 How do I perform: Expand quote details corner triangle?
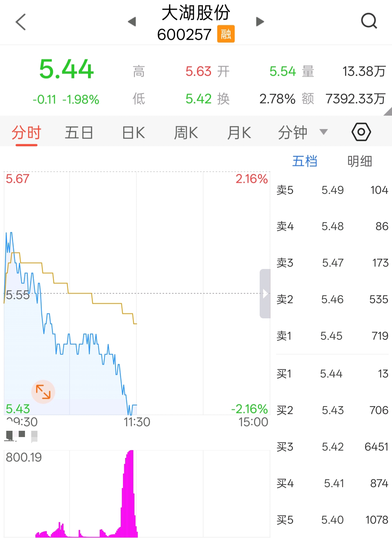point(388,111)
